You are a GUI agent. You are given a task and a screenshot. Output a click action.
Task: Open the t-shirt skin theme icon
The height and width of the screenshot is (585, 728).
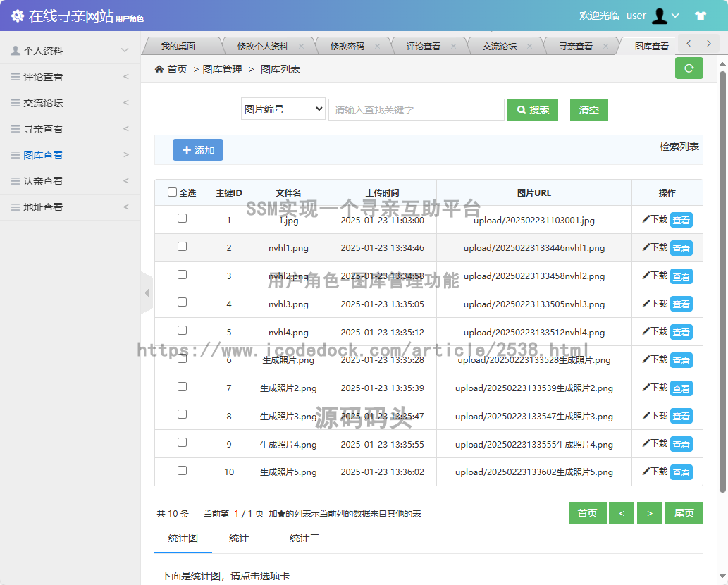point(701,16)
